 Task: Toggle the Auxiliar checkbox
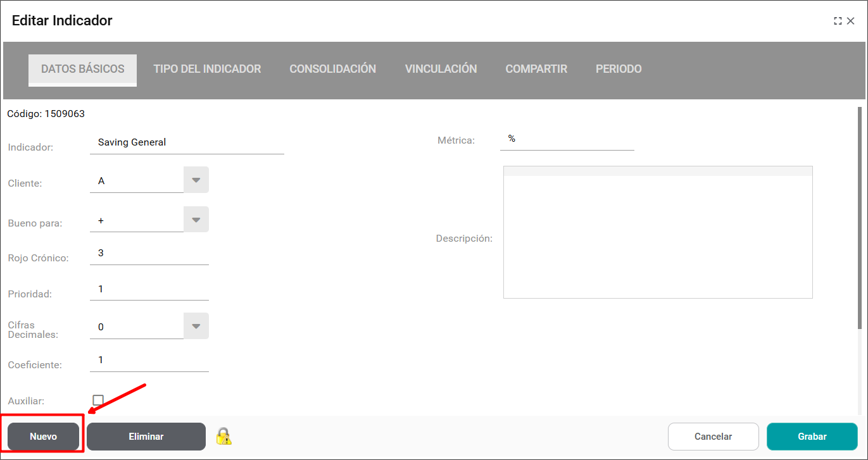coord(98,401)
